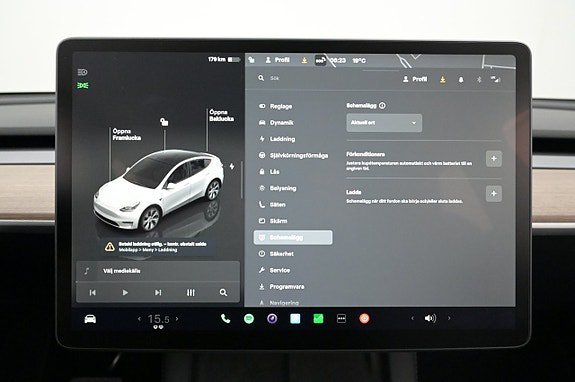Image resolution: width=575 pixels, height=382 pixels.
Task: Open the Självkörningsförmåga menu
Action: click(x=293, y=155)
